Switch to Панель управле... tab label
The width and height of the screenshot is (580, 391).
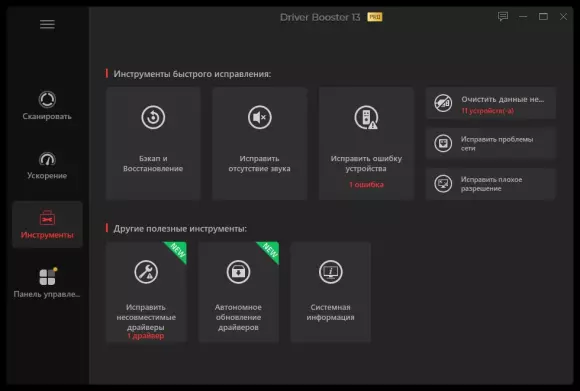point(47,294)
